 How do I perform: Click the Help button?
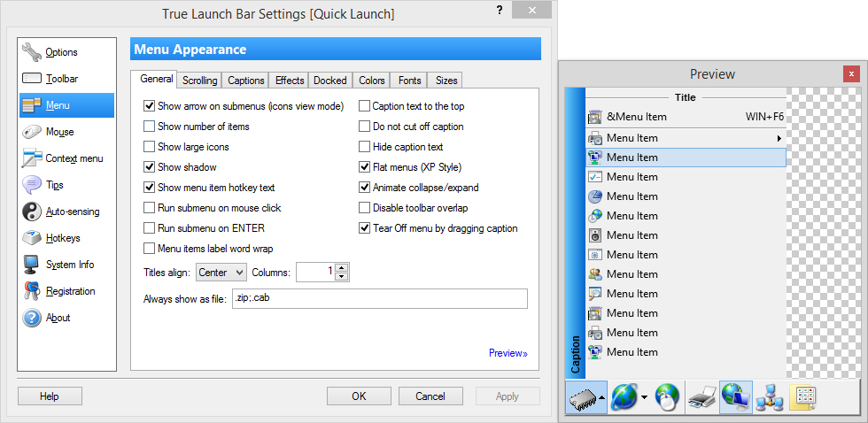click(50, 396)
